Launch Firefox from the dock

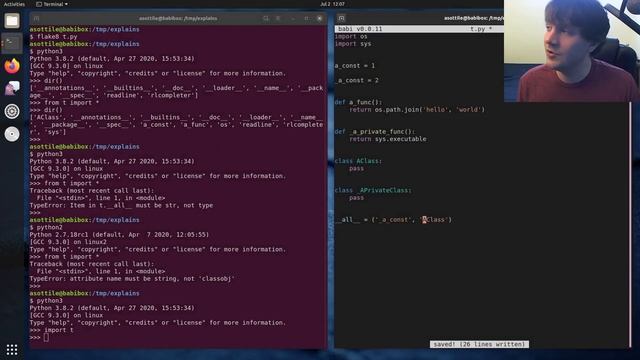coord(12,66)
